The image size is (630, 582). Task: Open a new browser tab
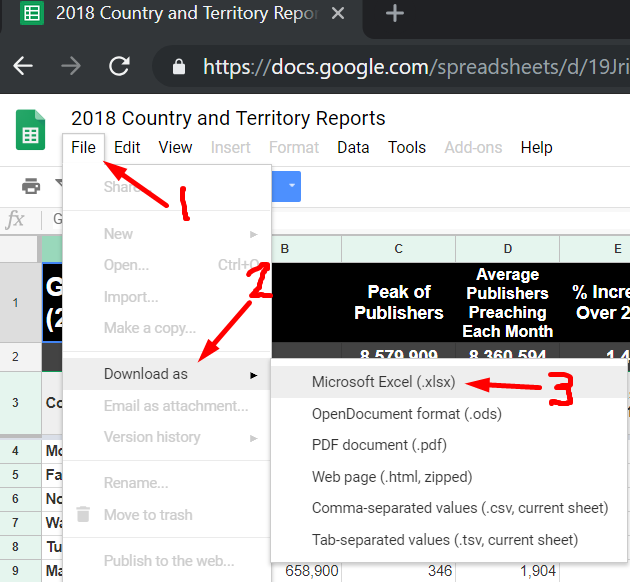(395, 14)
